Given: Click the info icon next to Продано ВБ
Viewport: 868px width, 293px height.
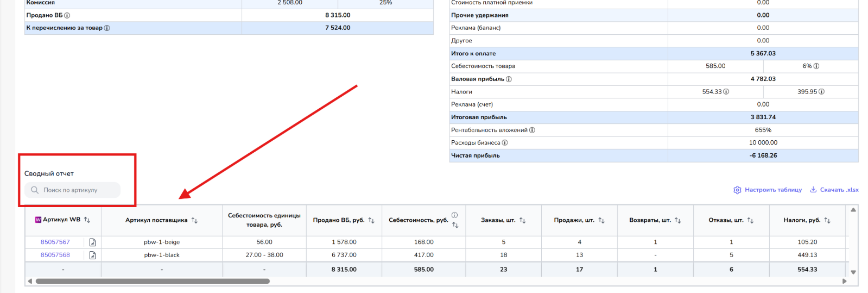Looking at the screenshot, I should pos(67,15).
